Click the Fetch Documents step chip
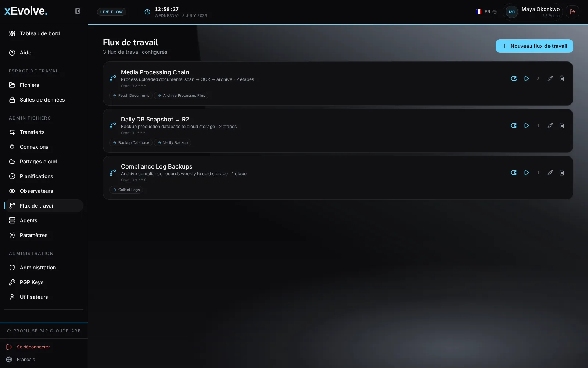Viewport: 588px width, 368px height. [131, 96]
